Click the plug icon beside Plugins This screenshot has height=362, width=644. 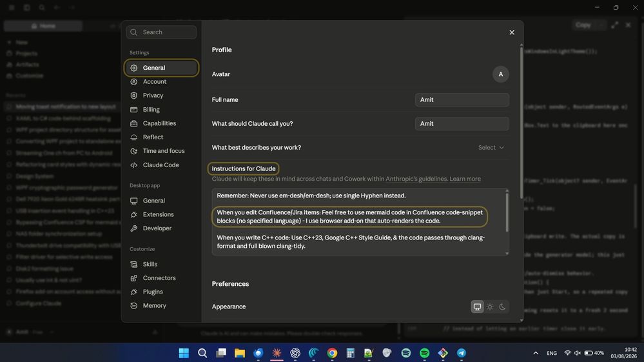[134, 292]
